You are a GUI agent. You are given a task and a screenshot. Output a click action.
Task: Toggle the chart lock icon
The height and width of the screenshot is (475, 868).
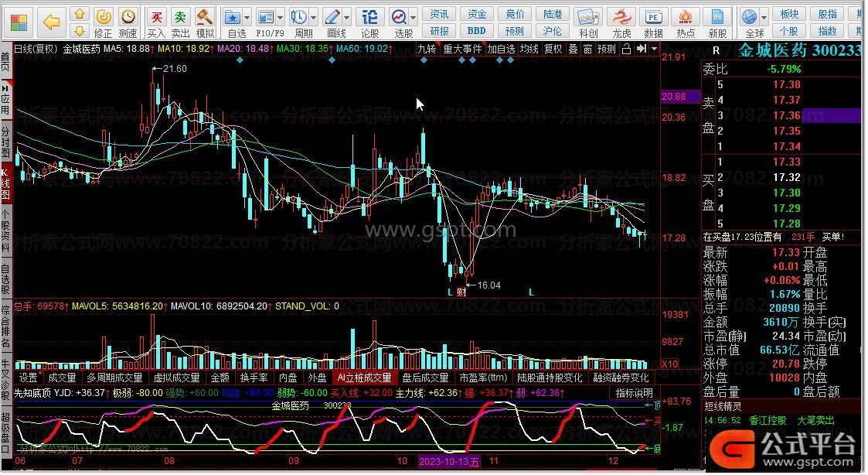click(x=626, y=49)
